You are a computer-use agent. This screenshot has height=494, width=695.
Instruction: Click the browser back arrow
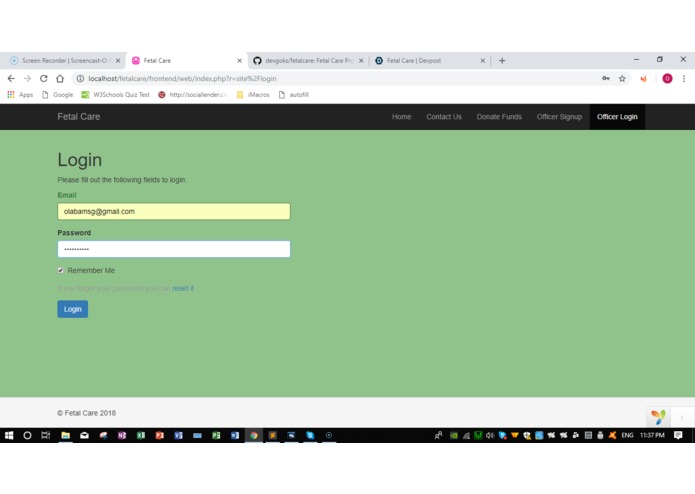point(11,78)
